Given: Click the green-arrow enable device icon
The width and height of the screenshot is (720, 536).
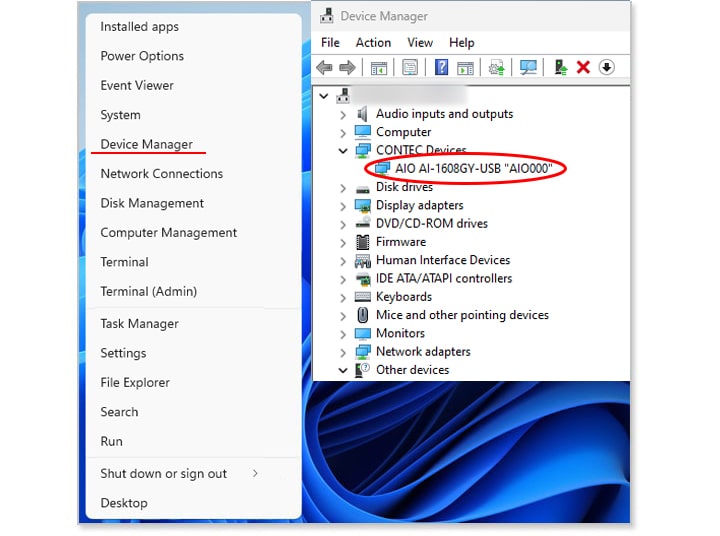Looking at the screenshot, I should point(560,67).
